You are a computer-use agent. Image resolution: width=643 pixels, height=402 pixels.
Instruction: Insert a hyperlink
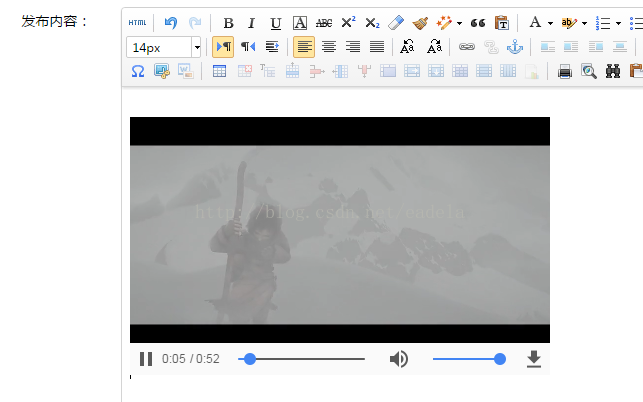click(x=467, y=47)
